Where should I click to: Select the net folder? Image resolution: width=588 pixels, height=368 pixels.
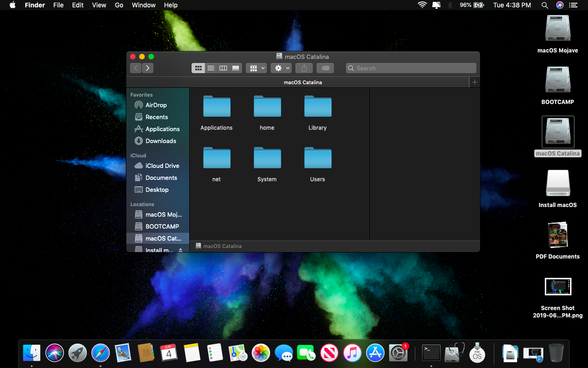[216, 164]
